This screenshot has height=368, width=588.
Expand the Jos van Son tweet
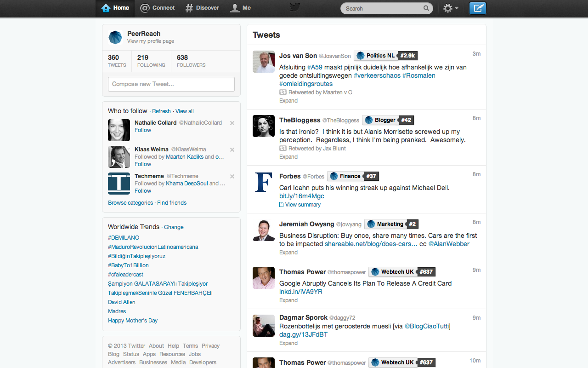coord(288,101)
